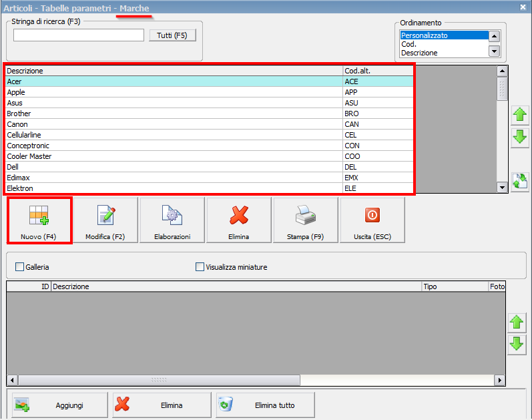The width and height of the screenshot is (532, 420).
Task: Click the brand table vertical scroll thumb
Action: (502, 89)
